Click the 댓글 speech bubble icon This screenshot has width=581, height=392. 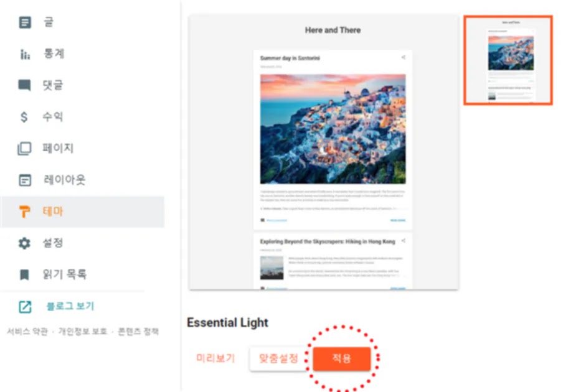[x=25, y=85]
